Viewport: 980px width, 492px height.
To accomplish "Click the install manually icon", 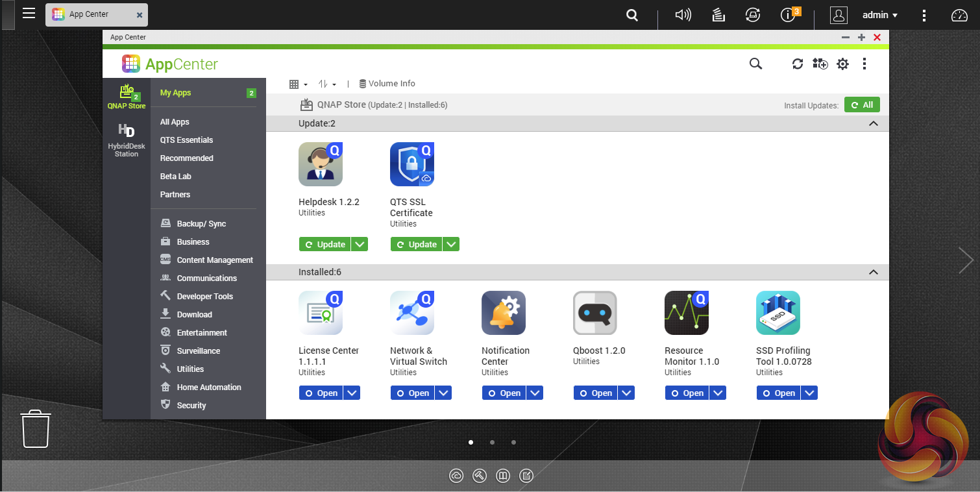I will [820, 64].
